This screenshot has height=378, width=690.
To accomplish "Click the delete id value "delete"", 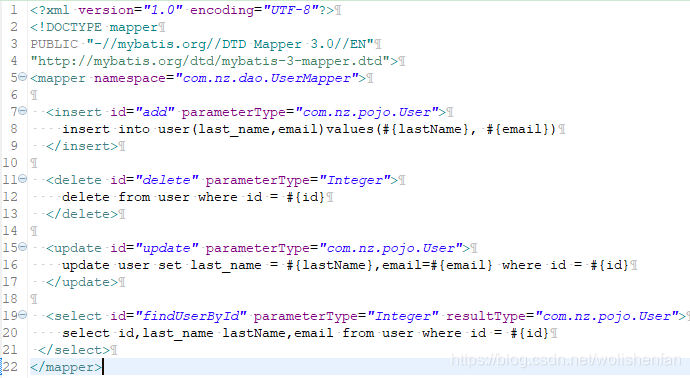I will click(x=167, y=180).
